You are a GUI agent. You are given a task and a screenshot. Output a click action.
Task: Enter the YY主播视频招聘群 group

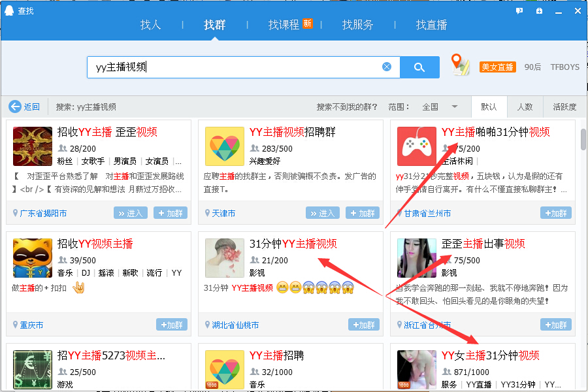pyautogui.click(x=323, y=213)
